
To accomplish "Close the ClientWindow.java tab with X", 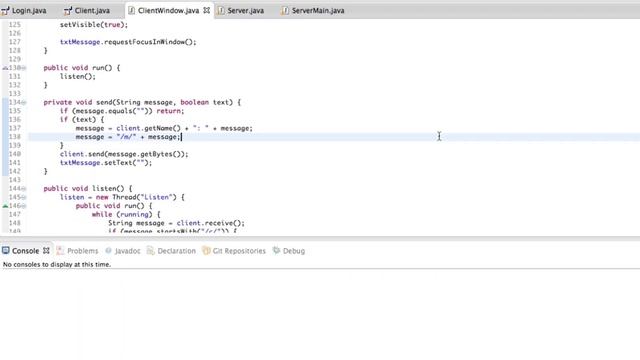I will (x=207, y=11).
